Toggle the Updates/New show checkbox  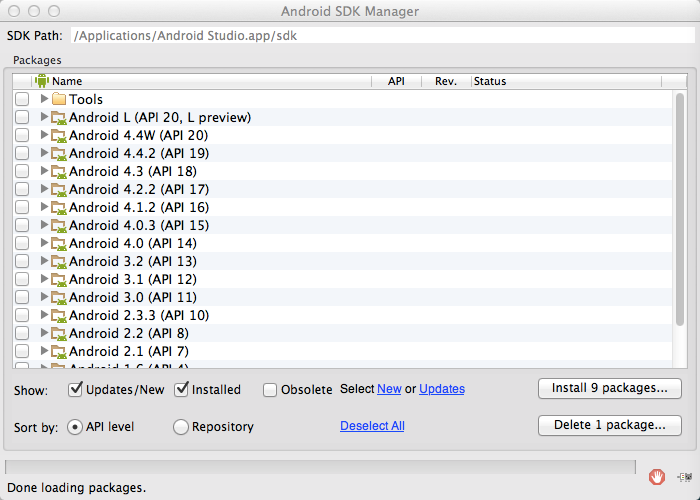75,389
